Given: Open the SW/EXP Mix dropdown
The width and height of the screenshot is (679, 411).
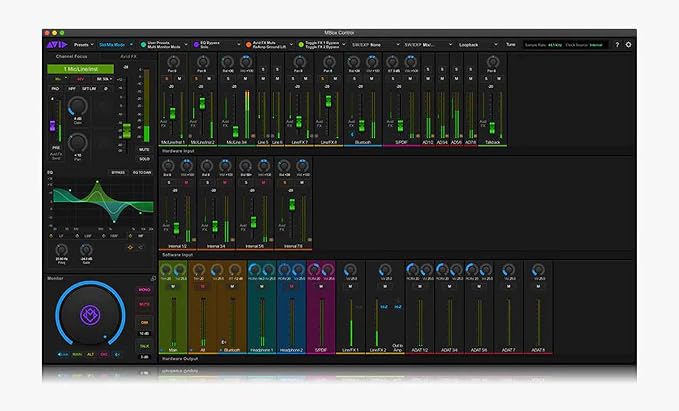Looking at the screenshot, I should click(x=428, y=45).
